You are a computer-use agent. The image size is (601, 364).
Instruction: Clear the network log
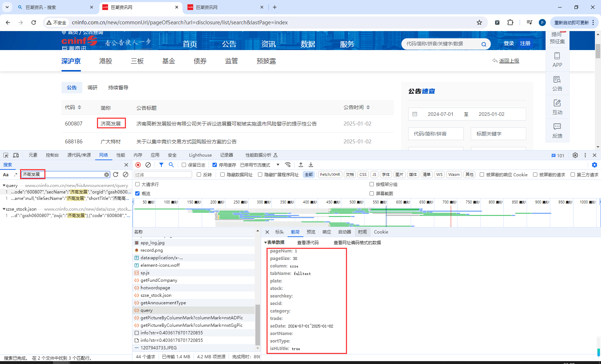pyautogui.click(x=148, y=165)
